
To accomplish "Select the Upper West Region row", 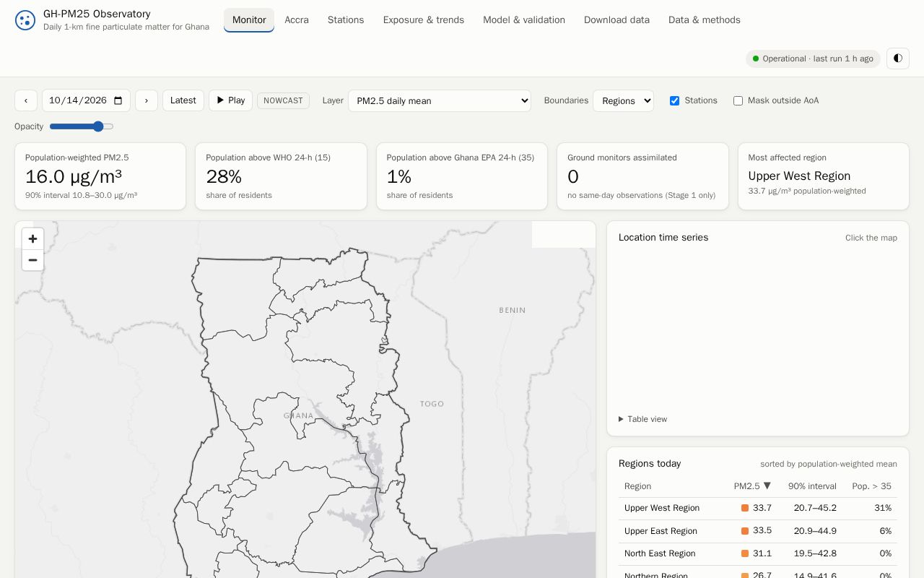I will click(x=758, y=509).
